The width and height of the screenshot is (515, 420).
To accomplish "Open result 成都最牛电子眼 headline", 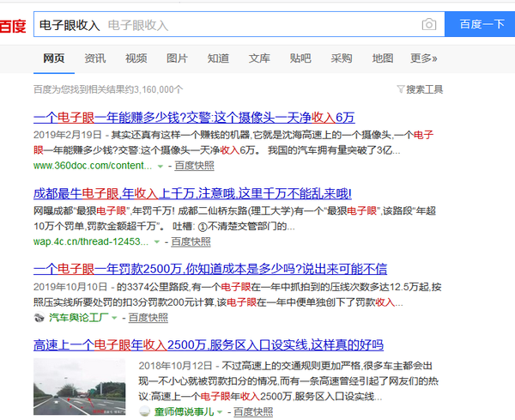I will [x=192, y=193].
